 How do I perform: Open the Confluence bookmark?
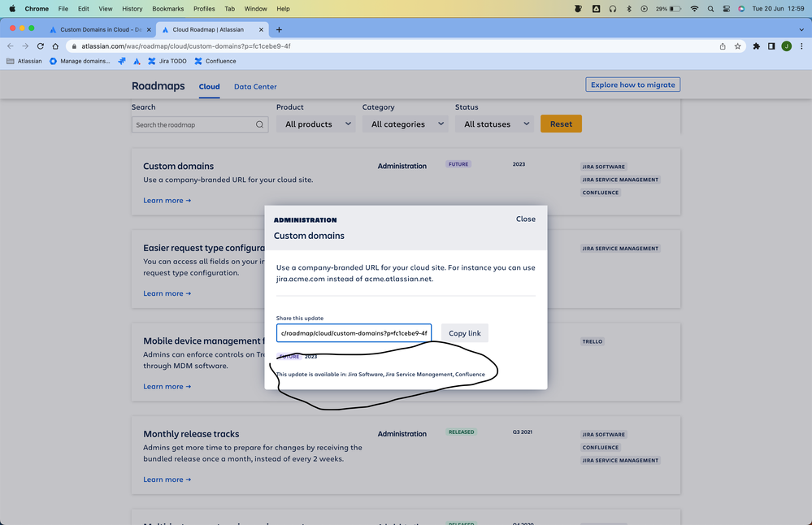click(215, 60)
